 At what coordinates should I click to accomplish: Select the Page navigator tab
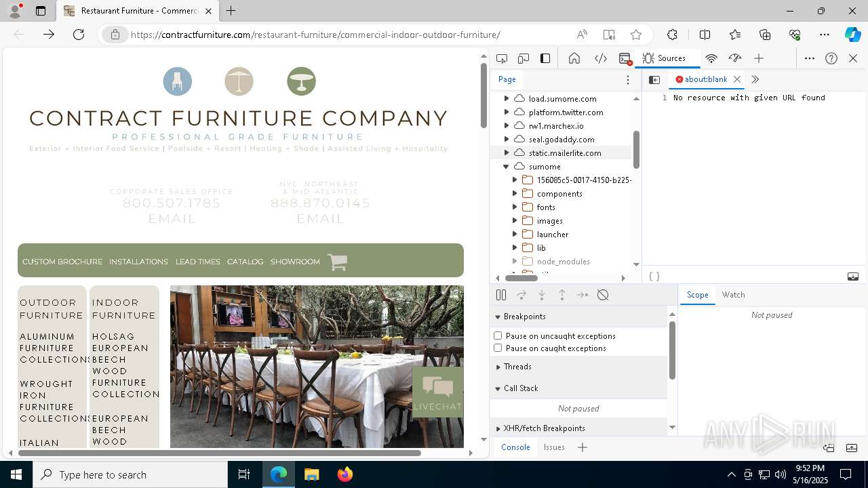[507, 79]
